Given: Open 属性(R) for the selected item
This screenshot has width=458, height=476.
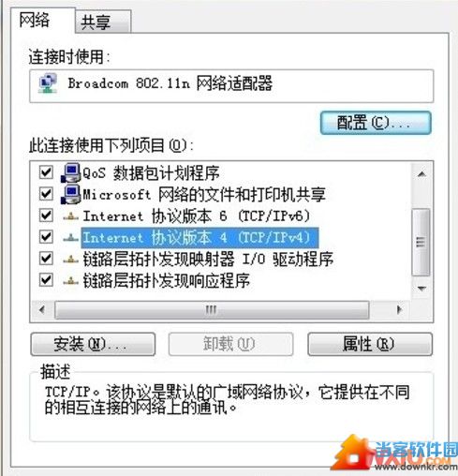Looking at the screenshot, I should (370, 344).
